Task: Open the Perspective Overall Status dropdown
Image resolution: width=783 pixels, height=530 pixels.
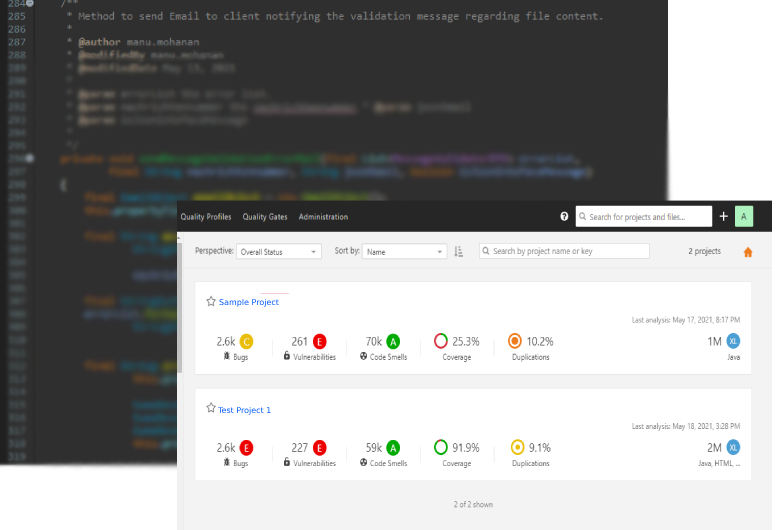Action: (279, 252)
